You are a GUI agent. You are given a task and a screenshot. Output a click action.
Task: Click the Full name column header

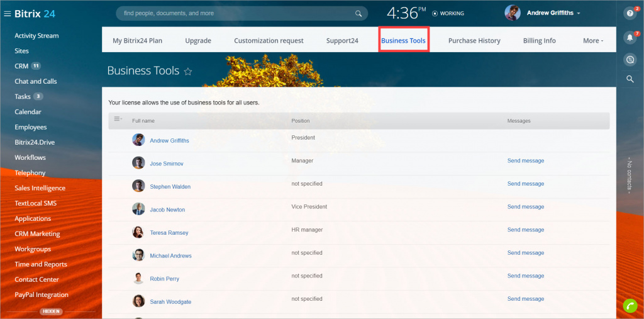tap(143, 121)
